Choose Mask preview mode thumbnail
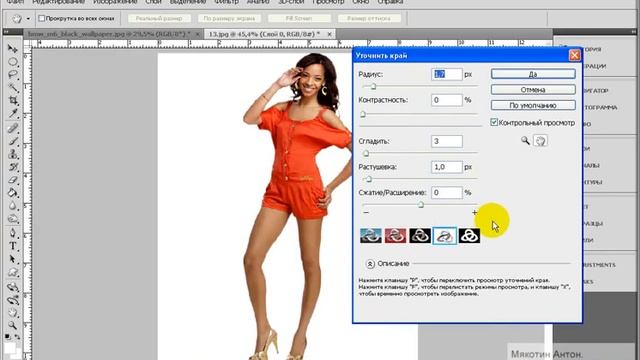 (x=469, y=236)
